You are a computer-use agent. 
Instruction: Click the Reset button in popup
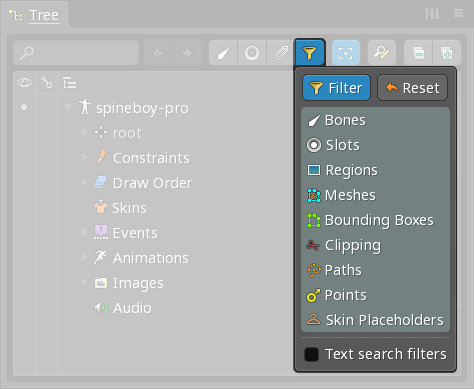click(412, 88)
